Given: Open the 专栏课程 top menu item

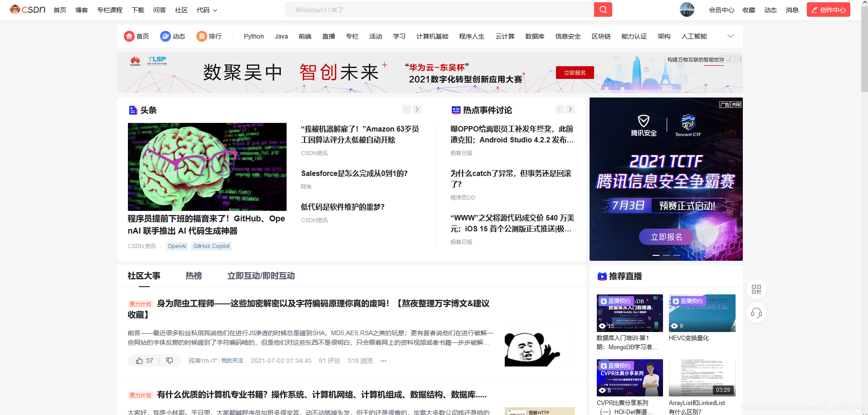Looking at the screenshot, I should [110, 10].
